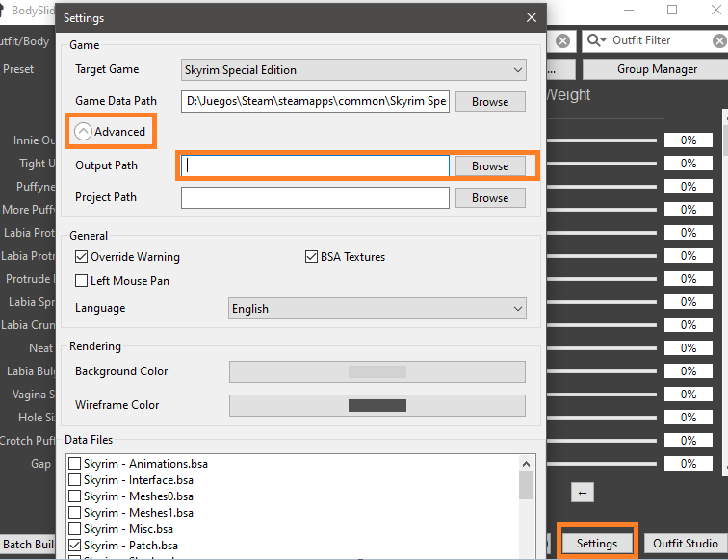Click the Data Files scrollbar thumb
The height and width of the screenshot is (560, 728).
point(526,485)
